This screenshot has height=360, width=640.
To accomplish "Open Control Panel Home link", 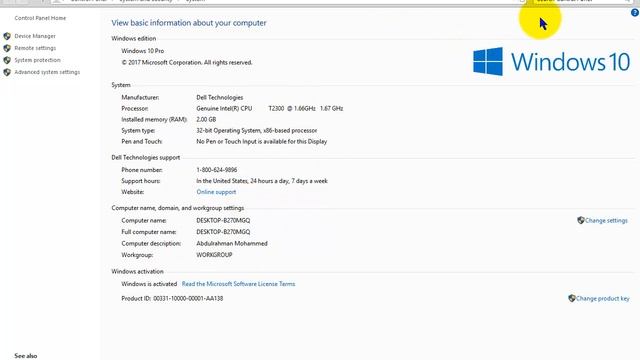I will point(40,18).
